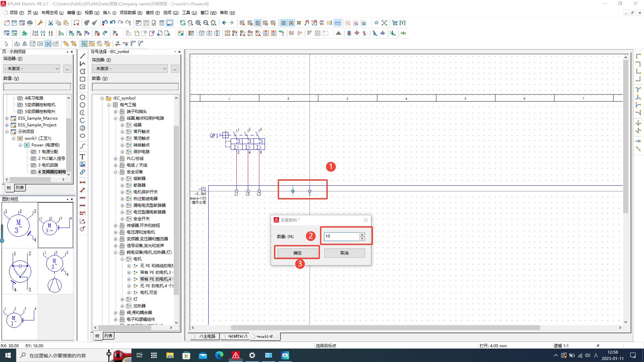Click the scissors cut icon

[50, 23]
